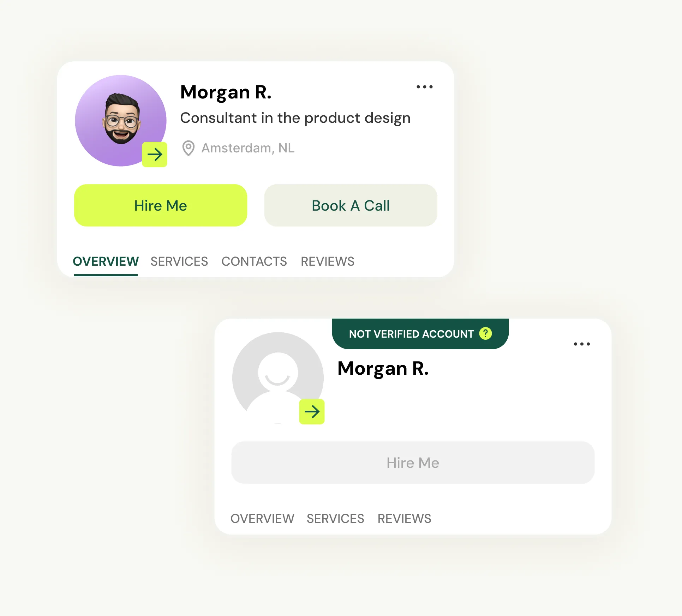682x616 pixels.
Task: Select SERVICES tab in unverified card
Action: point(335,519)
